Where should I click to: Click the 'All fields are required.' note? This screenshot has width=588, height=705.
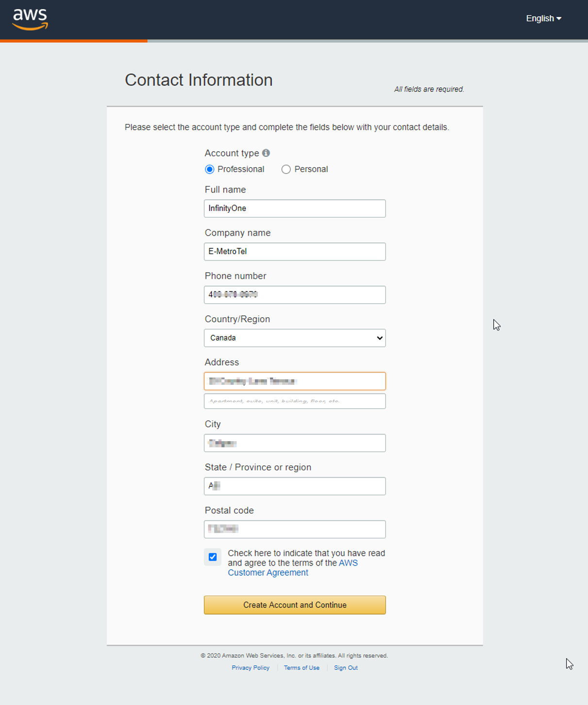point(429,89)
